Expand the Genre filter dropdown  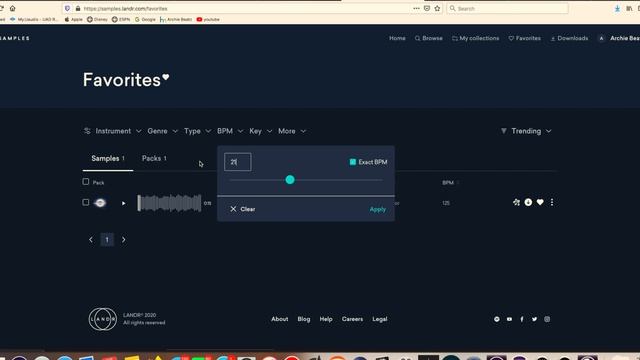162,131
